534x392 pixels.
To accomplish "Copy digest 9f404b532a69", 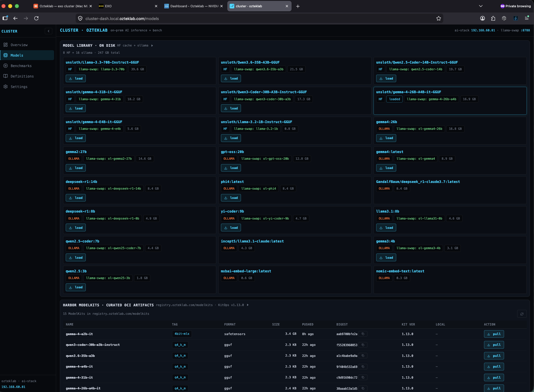I will (x=363, y=367).
